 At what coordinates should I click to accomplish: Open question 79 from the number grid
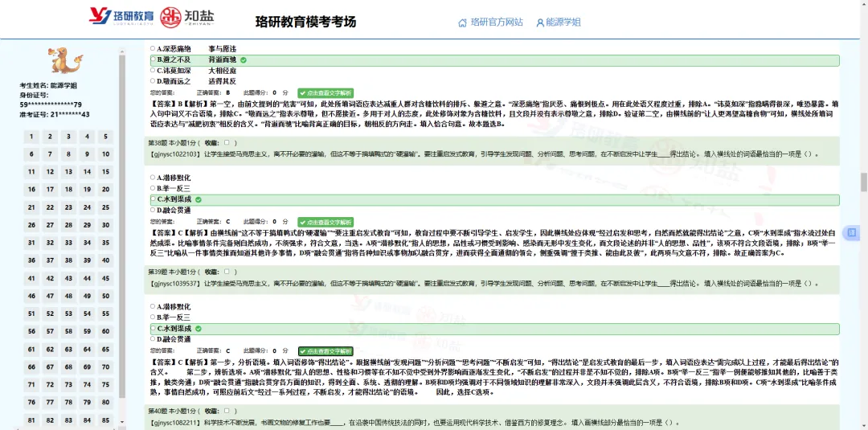tap(87, 403)
